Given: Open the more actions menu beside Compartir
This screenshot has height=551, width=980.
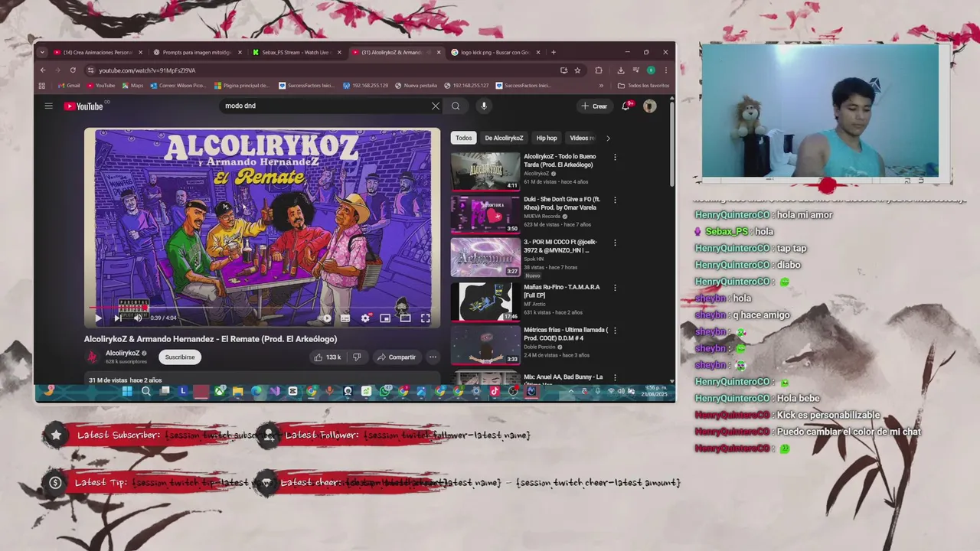Looking at the screenshot, I should tap(433, 357).
